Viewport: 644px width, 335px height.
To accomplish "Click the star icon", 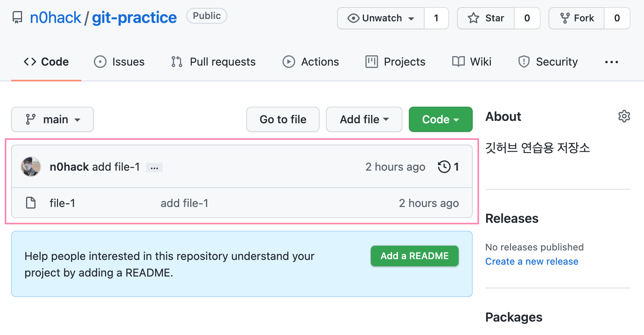I will [474, 18].
